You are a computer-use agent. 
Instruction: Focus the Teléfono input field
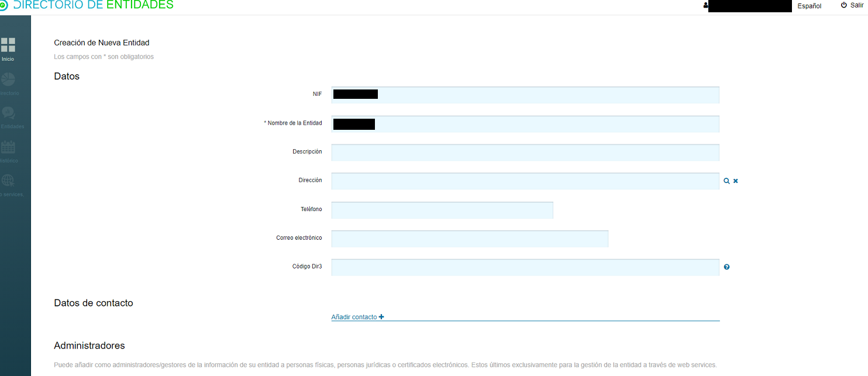point(442,210)
